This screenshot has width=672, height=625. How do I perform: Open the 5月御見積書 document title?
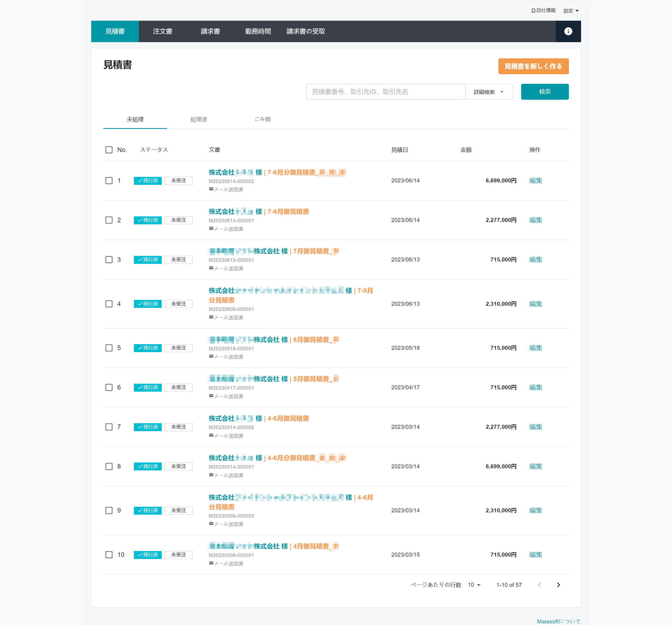tap(315, 379)
